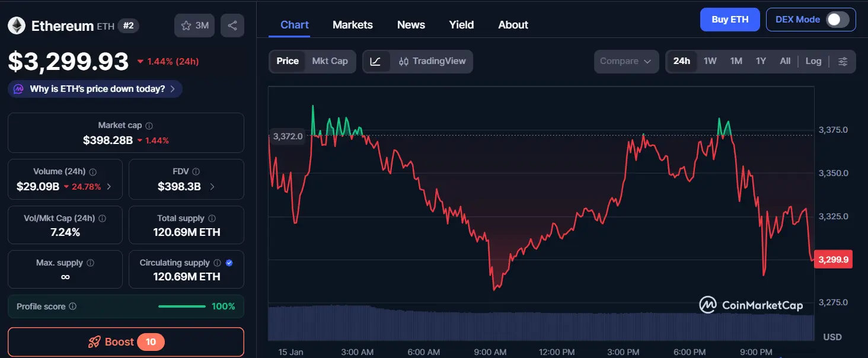Viewport: 868px width, 358px height.
Task: Open the Compare dropdown
Action: [x=626, y=61]
